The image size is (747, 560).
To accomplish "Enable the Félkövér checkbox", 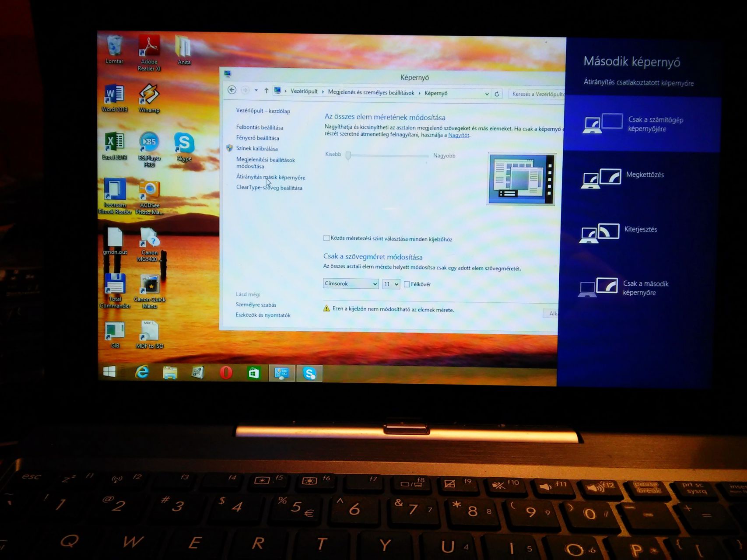I will (407, 284).
